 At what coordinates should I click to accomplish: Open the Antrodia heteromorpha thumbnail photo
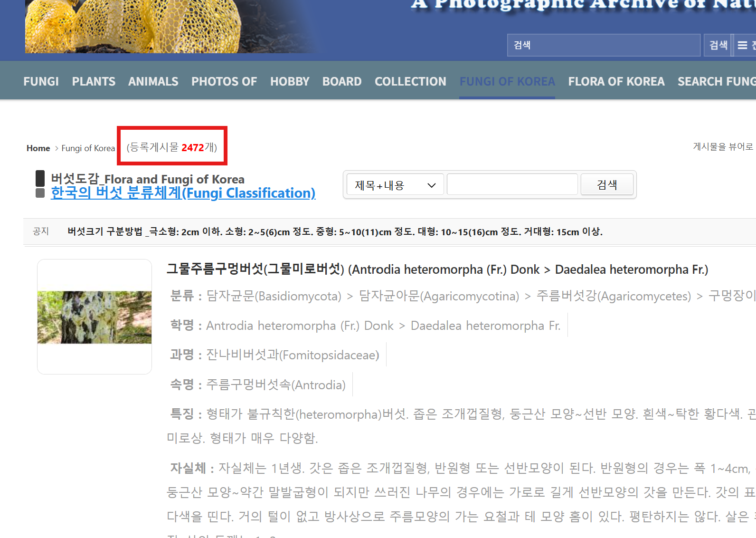94,317
